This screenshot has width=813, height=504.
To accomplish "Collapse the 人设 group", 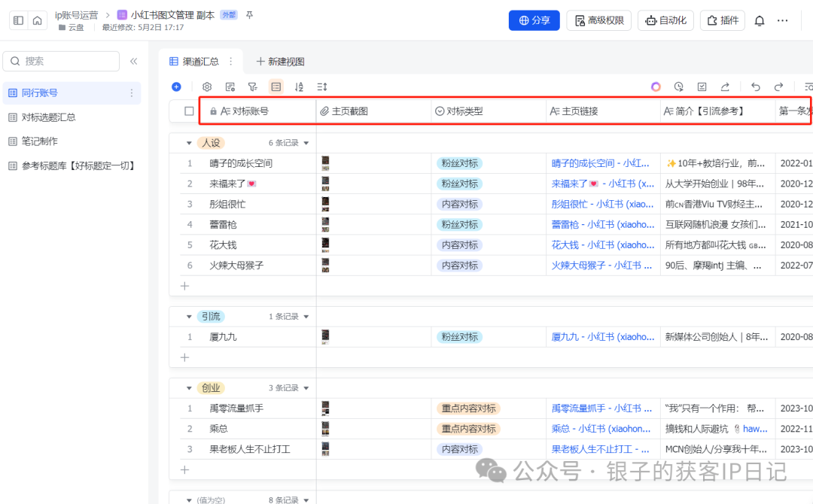I will [189, 141].
